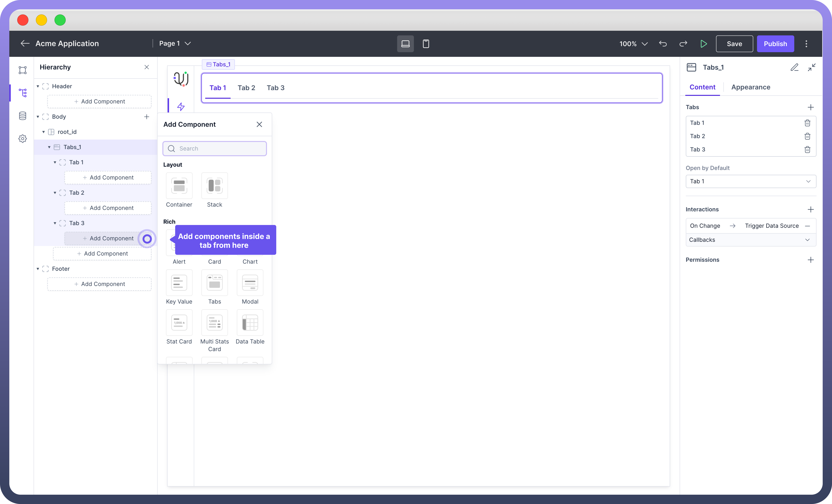The image size is (832, 504).
Task: Delete Tab 2 with trash icon
Action: pos(807,136)
